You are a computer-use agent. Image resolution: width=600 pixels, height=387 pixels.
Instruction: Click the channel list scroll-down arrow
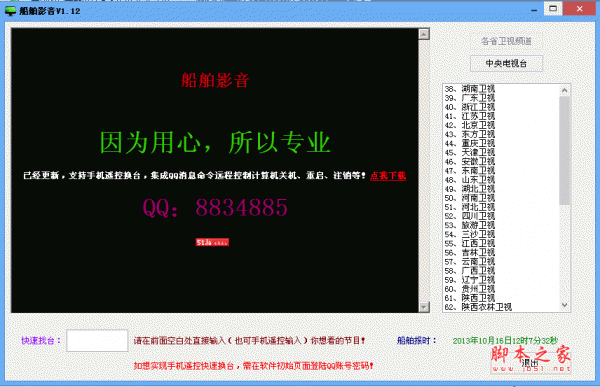tap(564, 305)
